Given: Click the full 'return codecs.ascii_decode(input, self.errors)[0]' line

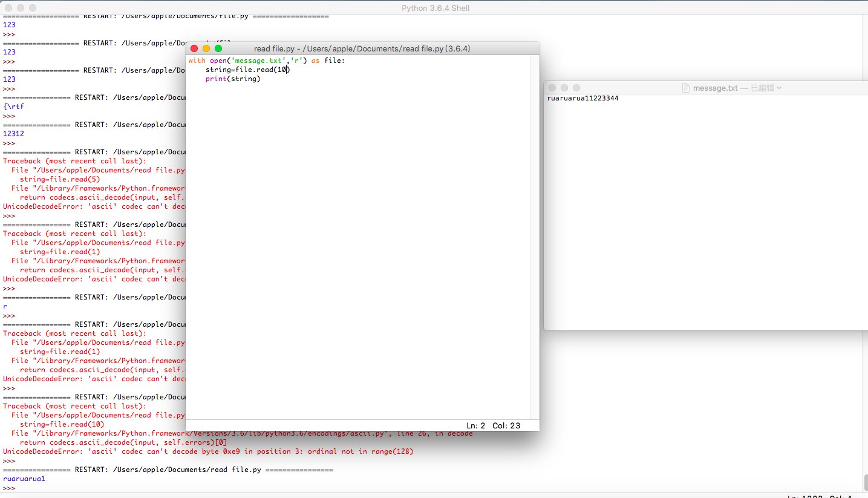Looking at the screenshot, I should 124,442.
